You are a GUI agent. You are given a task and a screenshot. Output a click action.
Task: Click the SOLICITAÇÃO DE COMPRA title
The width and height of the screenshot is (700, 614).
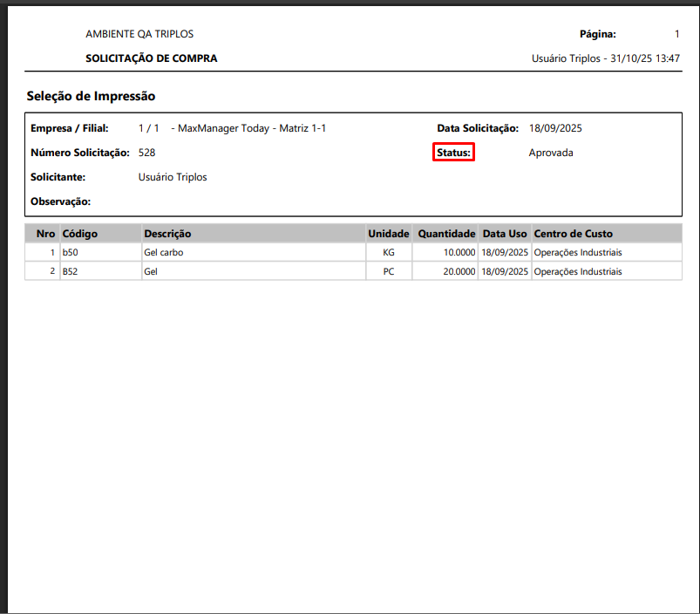pos(151,58)
